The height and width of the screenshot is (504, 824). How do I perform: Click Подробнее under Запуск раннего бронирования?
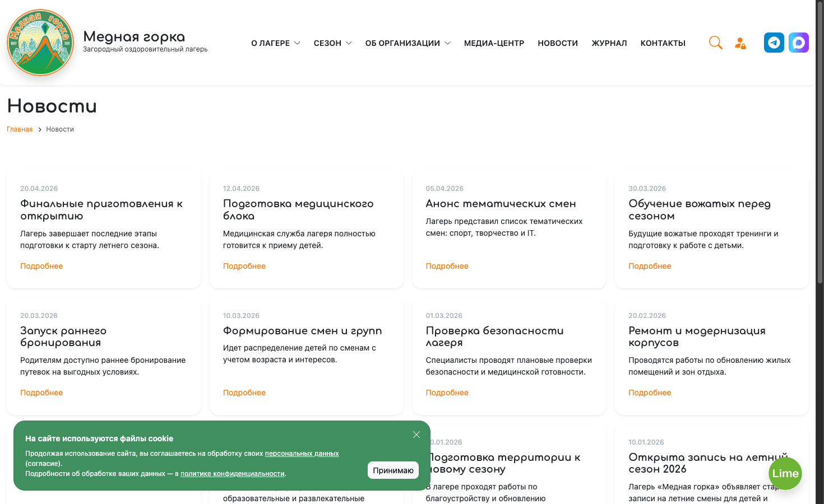pyautogui.click(x=41, y=393)
